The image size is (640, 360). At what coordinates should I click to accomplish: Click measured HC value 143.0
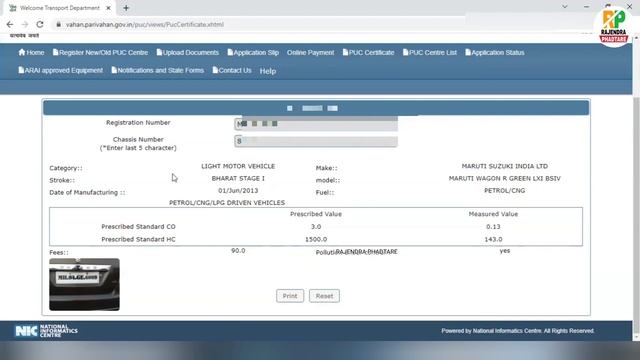(x=493, y=239)
